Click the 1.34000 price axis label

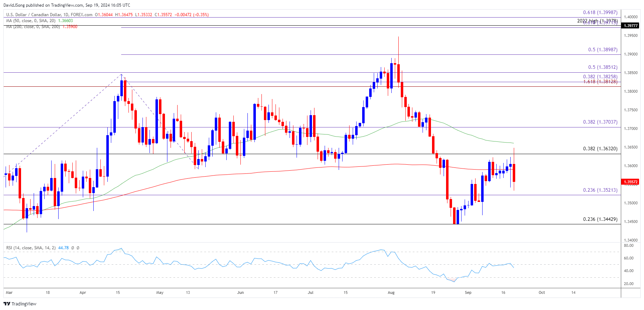pyautogui.click(x=631, y=240)
